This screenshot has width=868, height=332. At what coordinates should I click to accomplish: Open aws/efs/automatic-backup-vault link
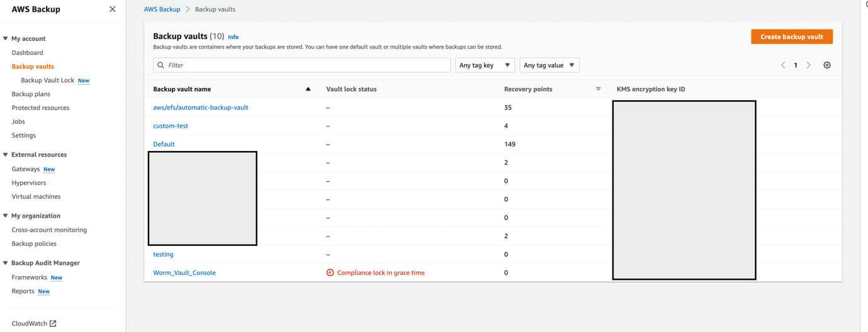pyautogui.click(x=201, y=108)
